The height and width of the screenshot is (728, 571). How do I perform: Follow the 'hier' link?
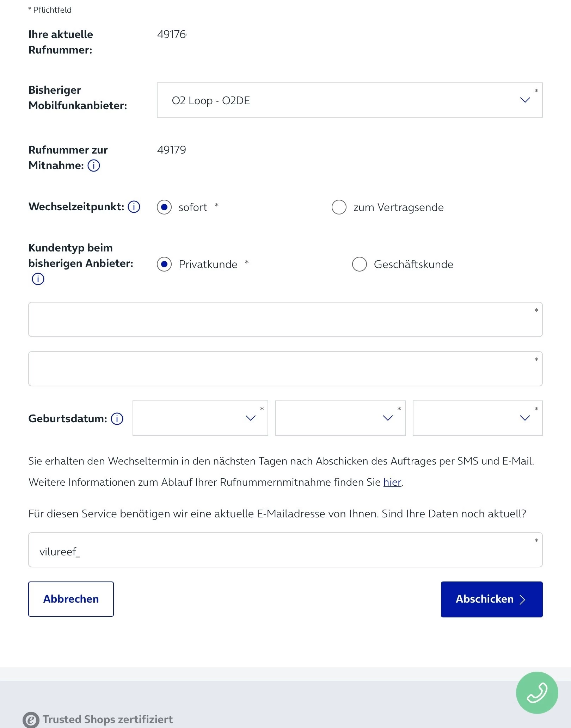point(392,482)
